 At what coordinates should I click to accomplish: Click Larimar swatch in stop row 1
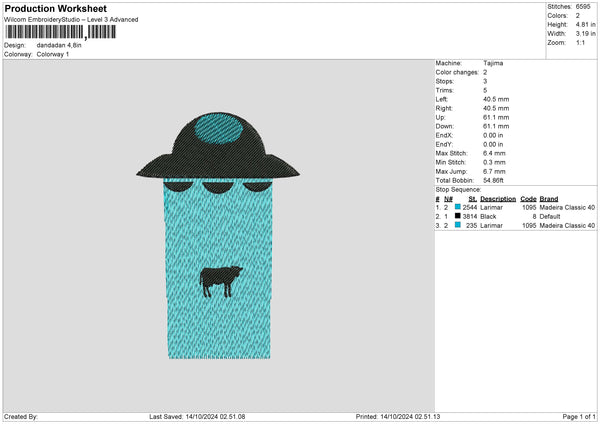(458, 207)
